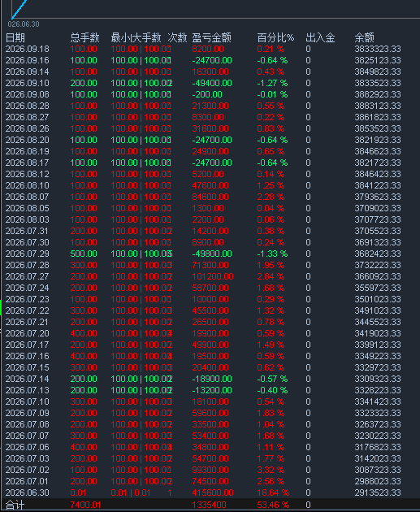The image size is (420, 512).
Task: Click the 百分比% column header
Action: click(275, 38)
